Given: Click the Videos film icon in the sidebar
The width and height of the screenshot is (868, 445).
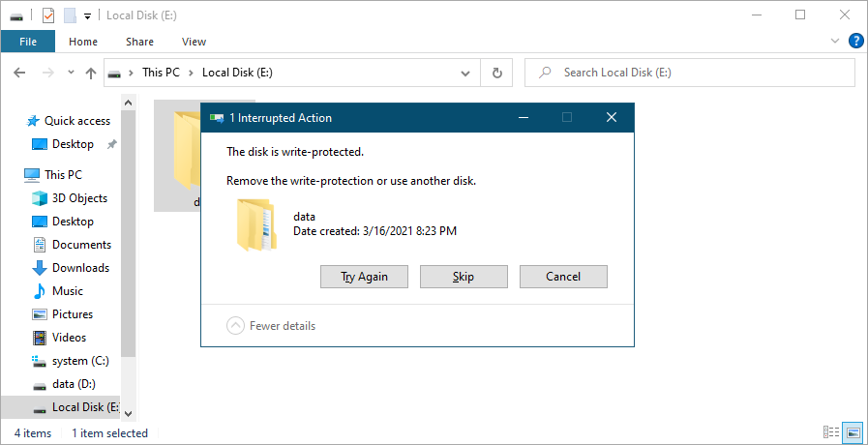Looking at the screenshot, I should [x=40, y=338].
